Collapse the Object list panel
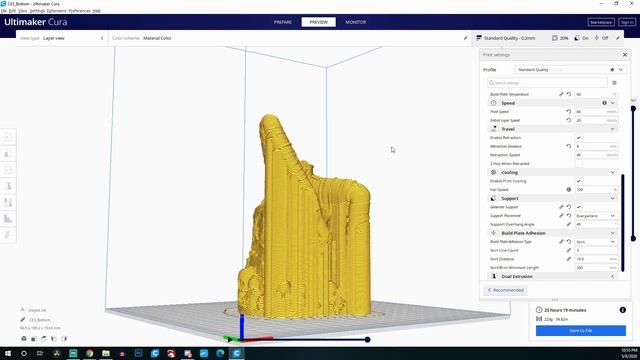 click(22, 310)
